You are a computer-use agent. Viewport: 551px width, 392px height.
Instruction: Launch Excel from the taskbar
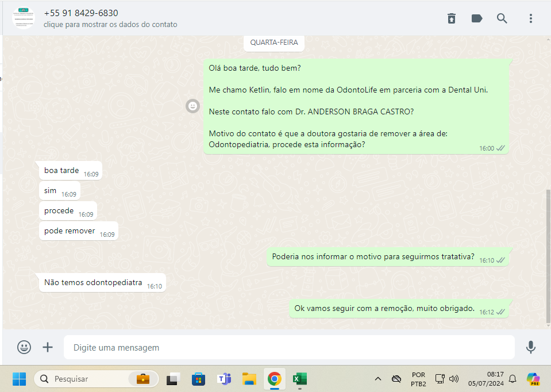pos(299,379)
